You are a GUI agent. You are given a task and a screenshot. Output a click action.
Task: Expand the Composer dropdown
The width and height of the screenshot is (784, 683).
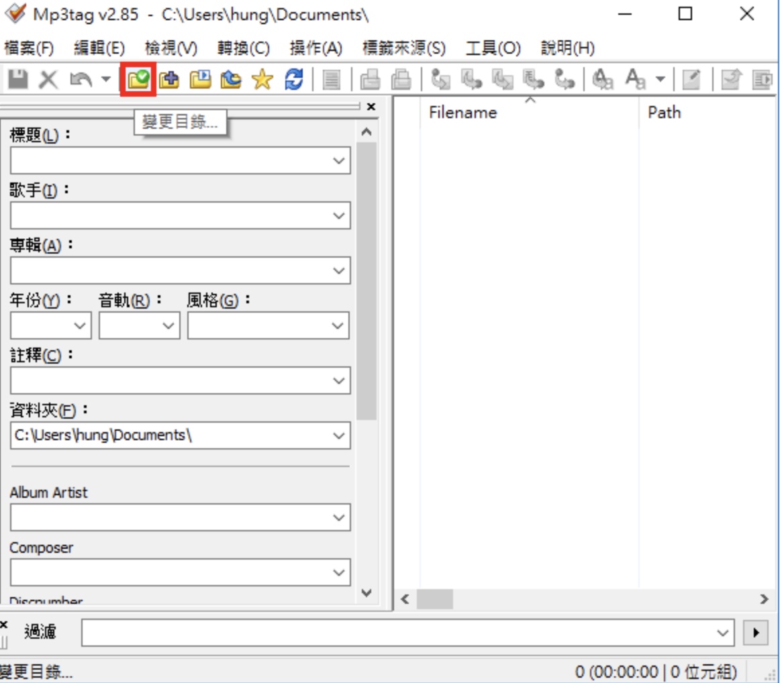coord(339,572)
